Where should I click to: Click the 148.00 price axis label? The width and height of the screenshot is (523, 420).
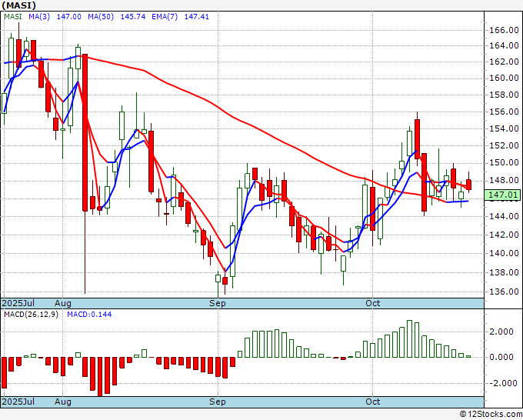(504, 181)
